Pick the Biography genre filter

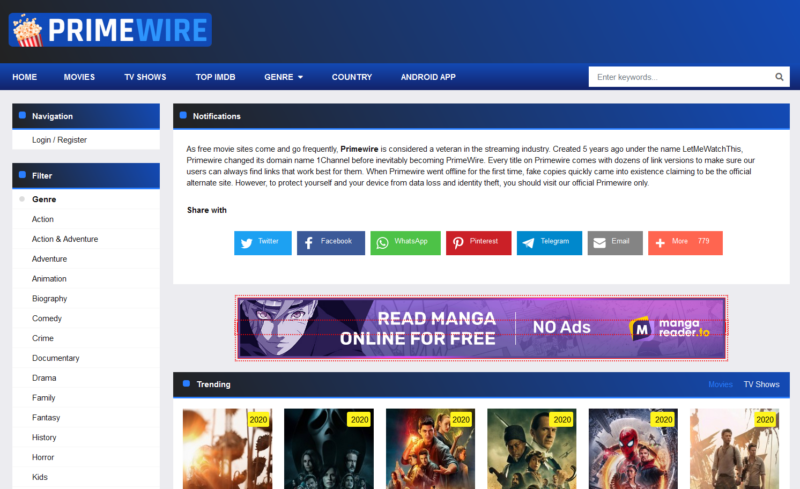pos(49,299)
